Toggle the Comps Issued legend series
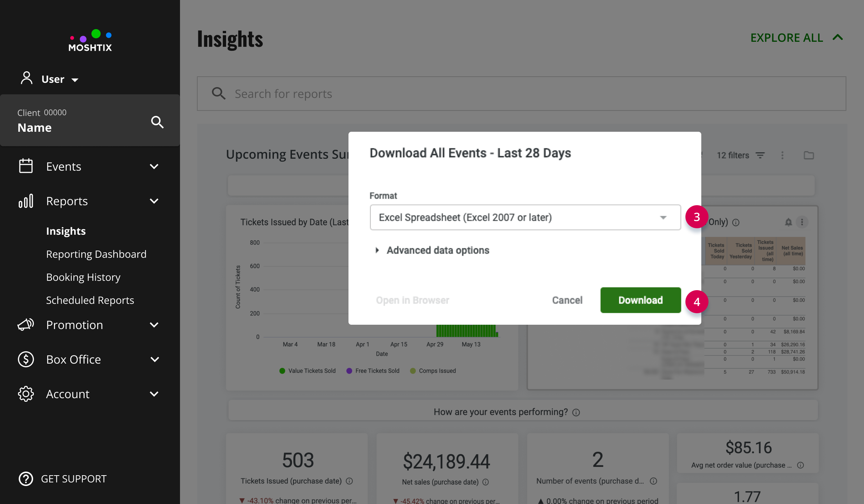 click(433, 371)
